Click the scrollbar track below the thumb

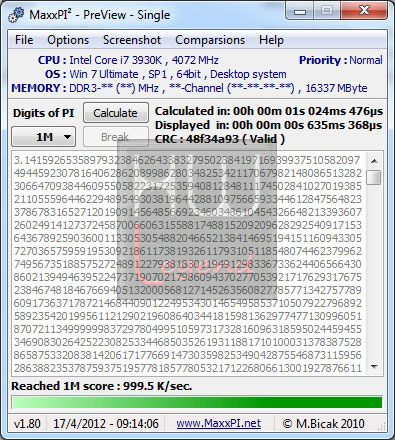[374, 272]
